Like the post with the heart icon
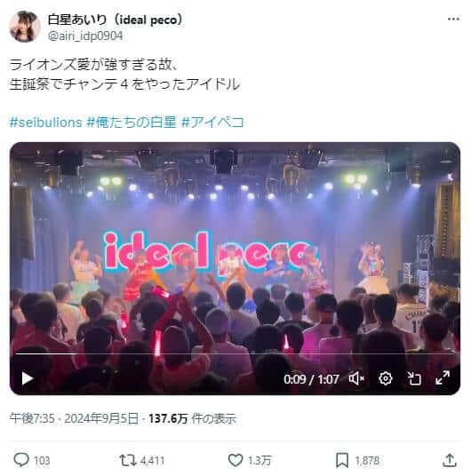This screenshot has height=476, width=471. tap(235, 460)
